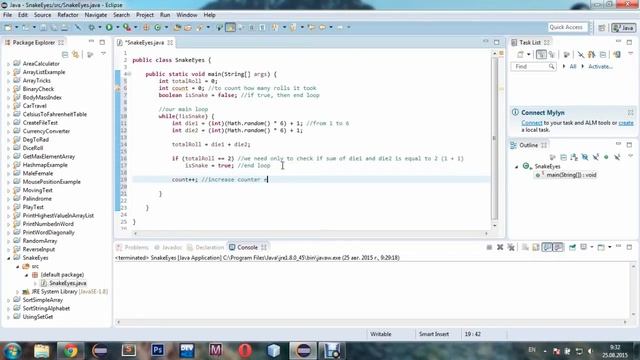Viewport: 640px width, 360px height.
Task: Click Focus on Workweek in Task List
Action: pyautogui.click(x=567, y=54)
